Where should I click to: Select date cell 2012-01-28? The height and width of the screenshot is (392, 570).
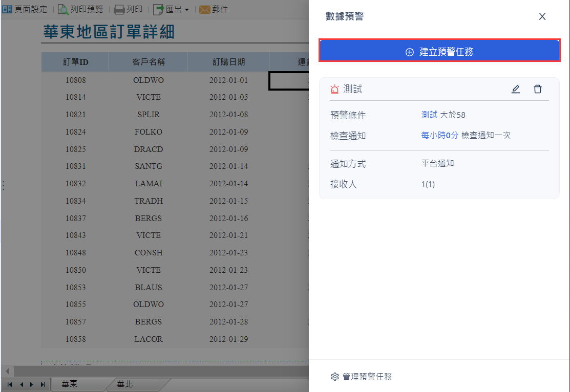228,321
